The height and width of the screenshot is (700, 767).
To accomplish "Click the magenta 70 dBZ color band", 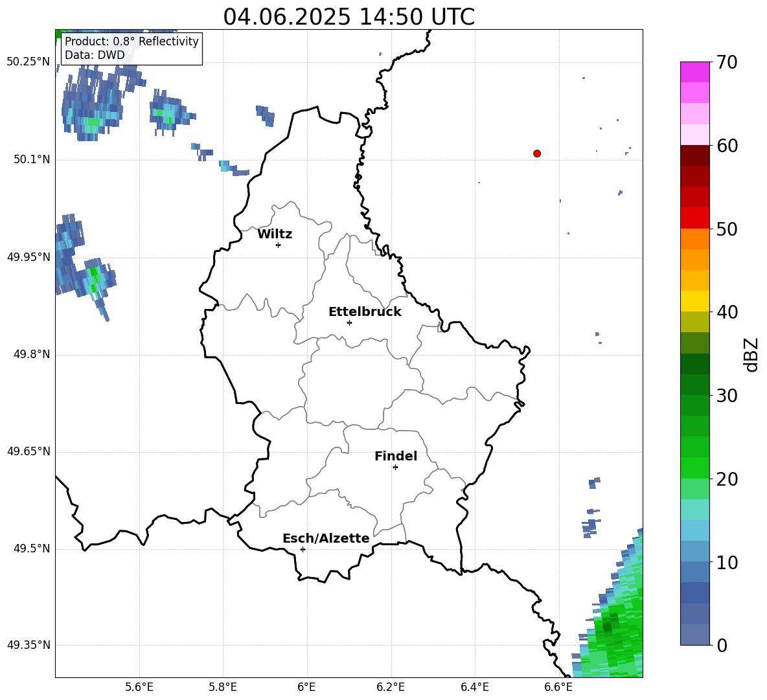I will point(694,72).
